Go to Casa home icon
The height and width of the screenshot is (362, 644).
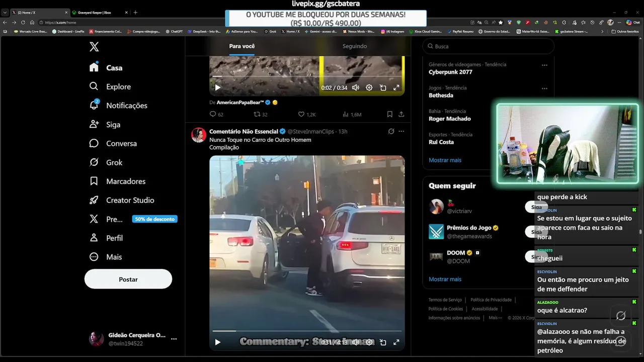[94, 67]
